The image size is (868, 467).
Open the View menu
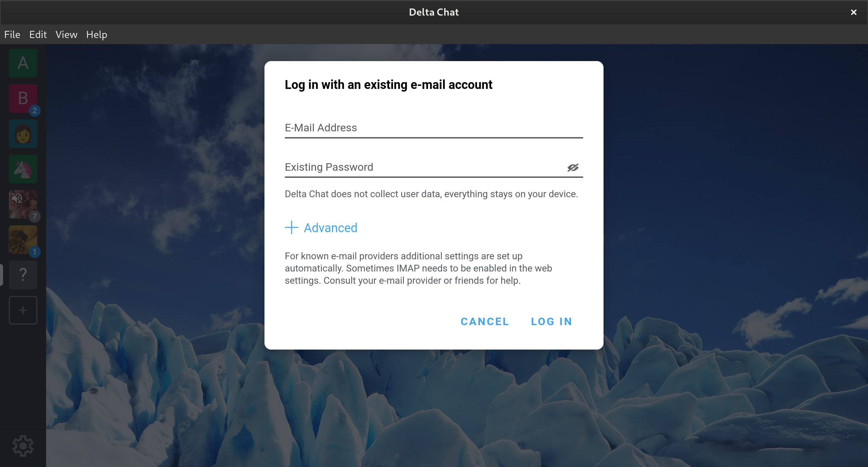click(x=66, y=35)
